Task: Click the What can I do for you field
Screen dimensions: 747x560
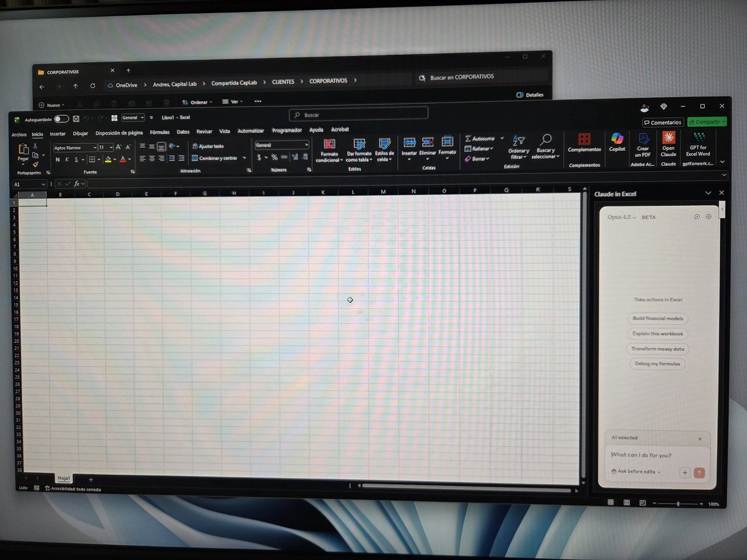Action: coord(657,455)
